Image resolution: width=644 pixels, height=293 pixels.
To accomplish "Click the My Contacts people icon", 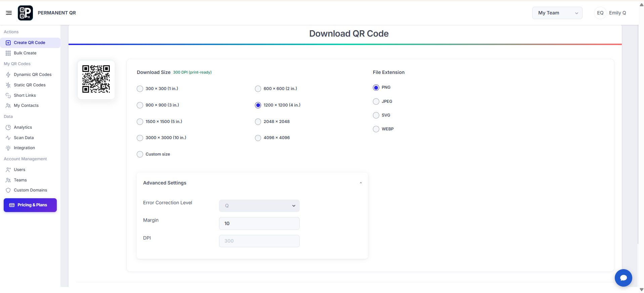I will coord(8,106).
